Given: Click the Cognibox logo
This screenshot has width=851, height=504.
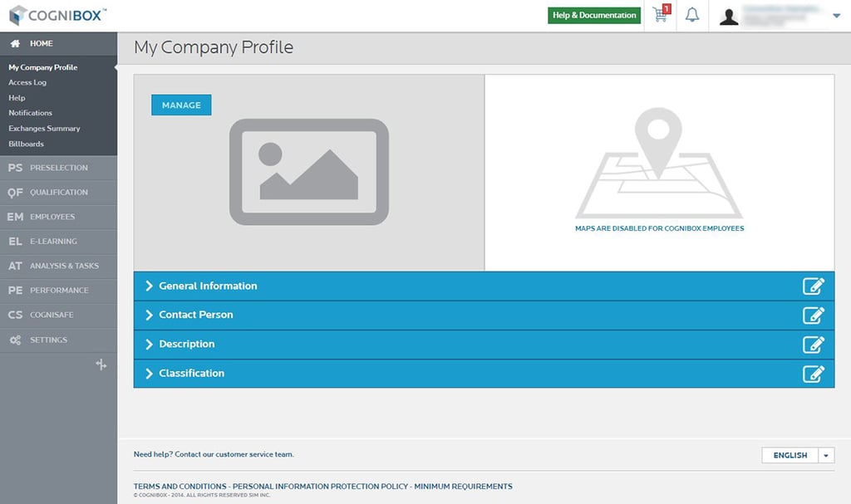Looking at the screenshot, I should (57, 15).
